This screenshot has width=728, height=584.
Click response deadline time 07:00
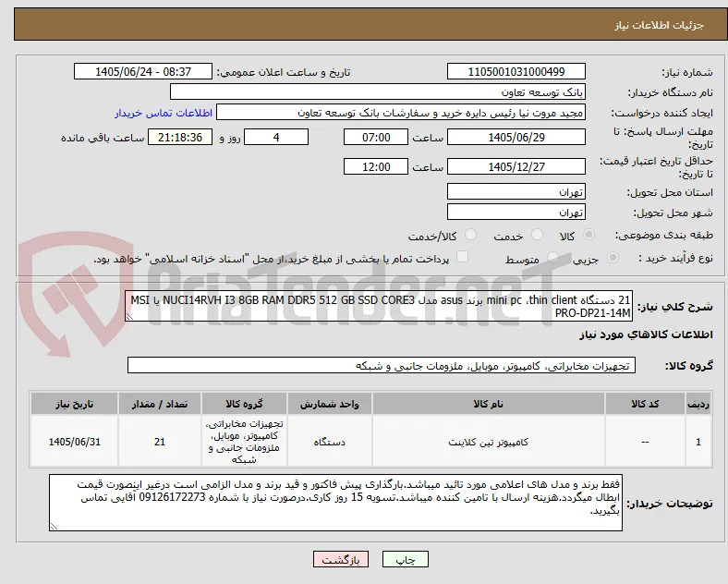pyautogui.click(x=376, y=137)
